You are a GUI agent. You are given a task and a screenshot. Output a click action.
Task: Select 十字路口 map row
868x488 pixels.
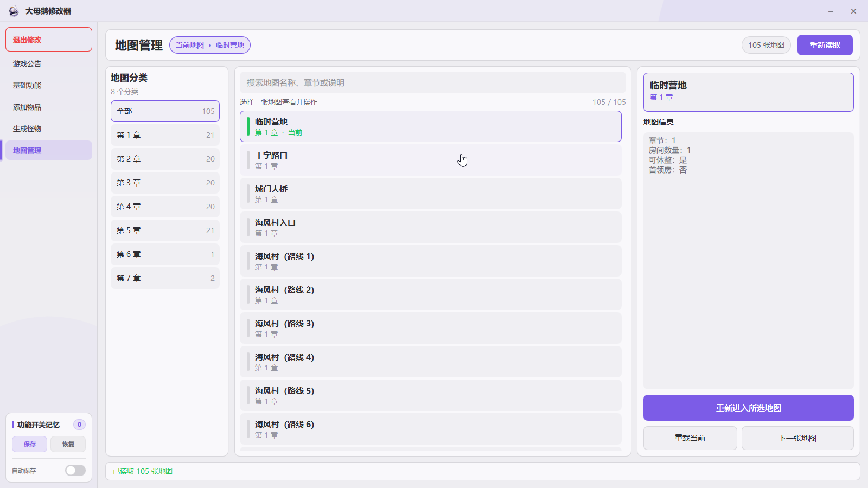click(431, 160)
